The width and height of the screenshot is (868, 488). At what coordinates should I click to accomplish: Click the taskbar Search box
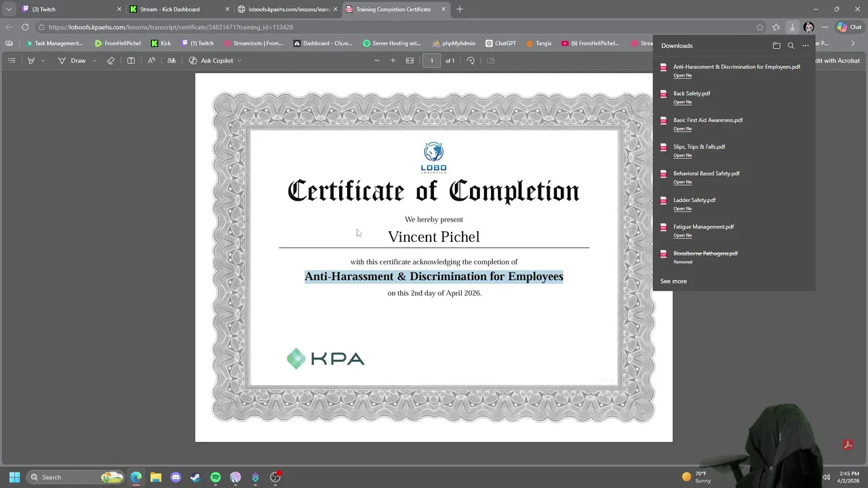(76, 477)
